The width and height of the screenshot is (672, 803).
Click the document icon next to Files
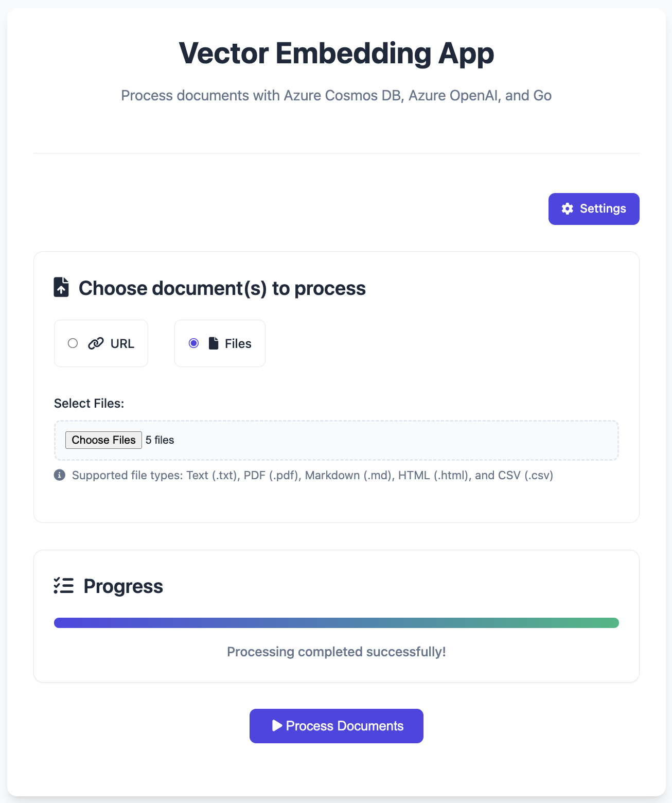pyautogui.click(x=214, y=343)
